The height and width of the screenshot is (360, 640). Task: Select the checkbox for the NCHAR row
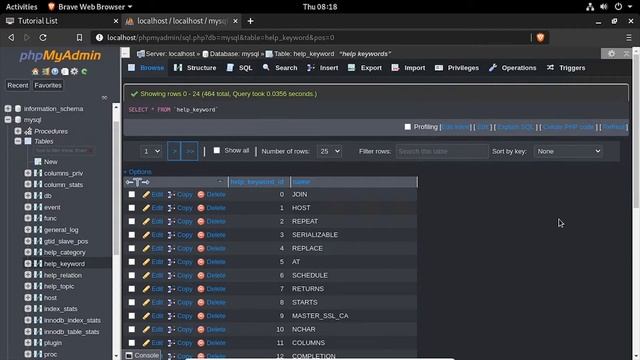(x=132, y=329)
